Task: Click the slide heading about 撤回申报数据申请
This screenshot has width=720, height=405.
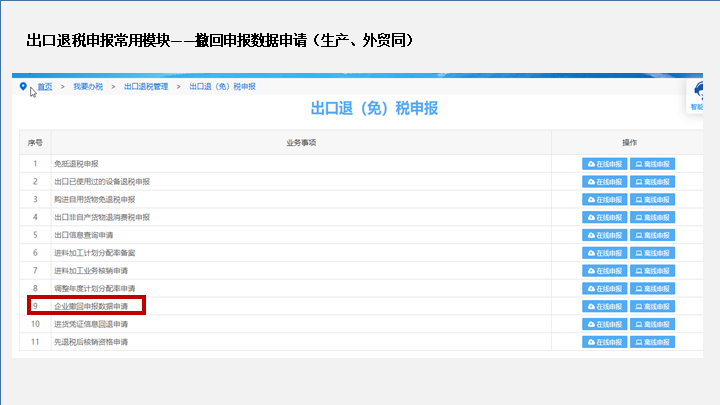Action: point(220,40)
